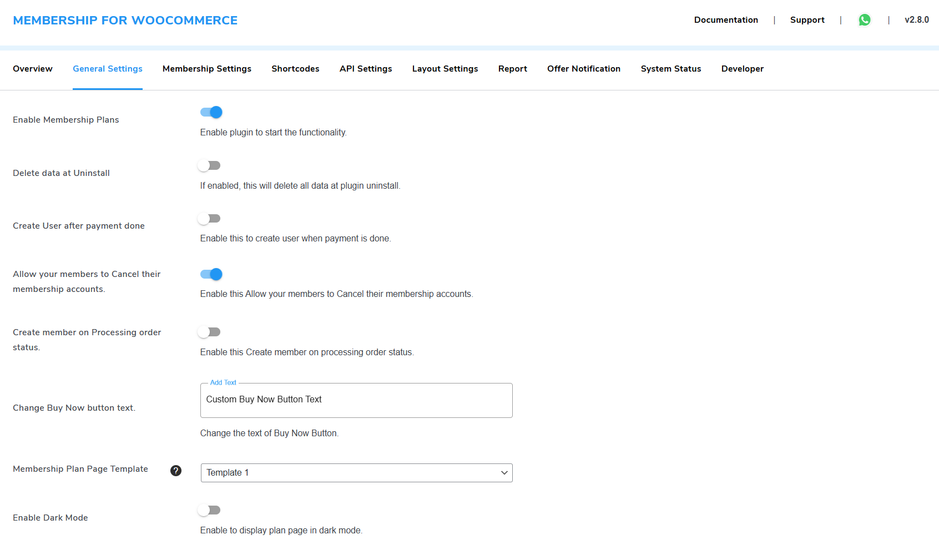Open the Developer tab
The image size is (939, 560).
pyautogui.click(x=743, y=69)
